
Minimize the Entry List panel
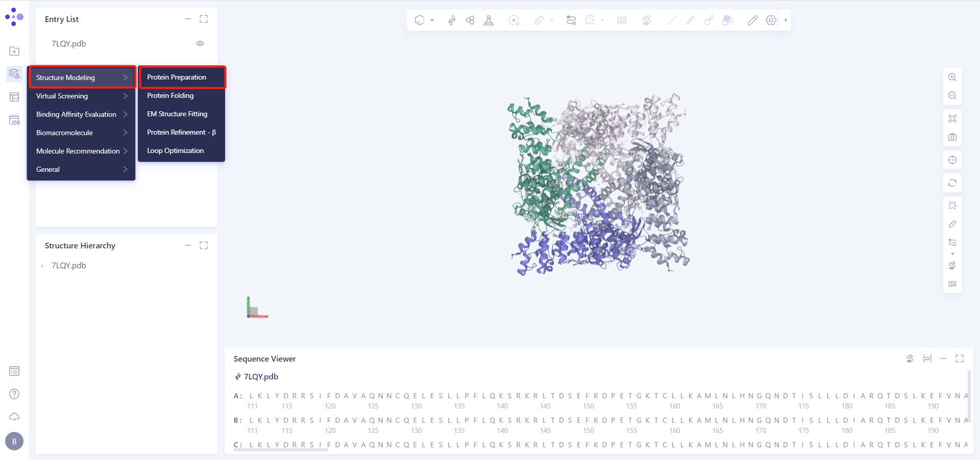coord(188,19)
